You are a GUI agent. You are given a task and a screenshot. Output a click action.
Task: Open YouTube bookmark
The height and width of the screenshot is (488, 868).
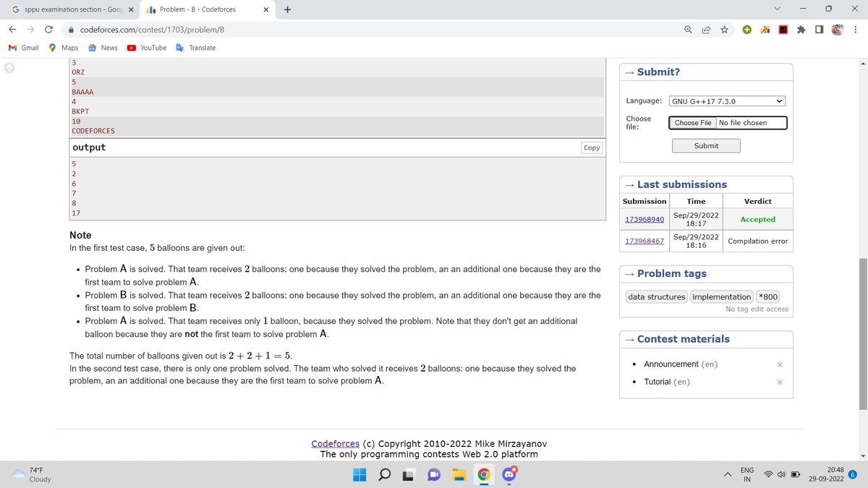[147, 48]
